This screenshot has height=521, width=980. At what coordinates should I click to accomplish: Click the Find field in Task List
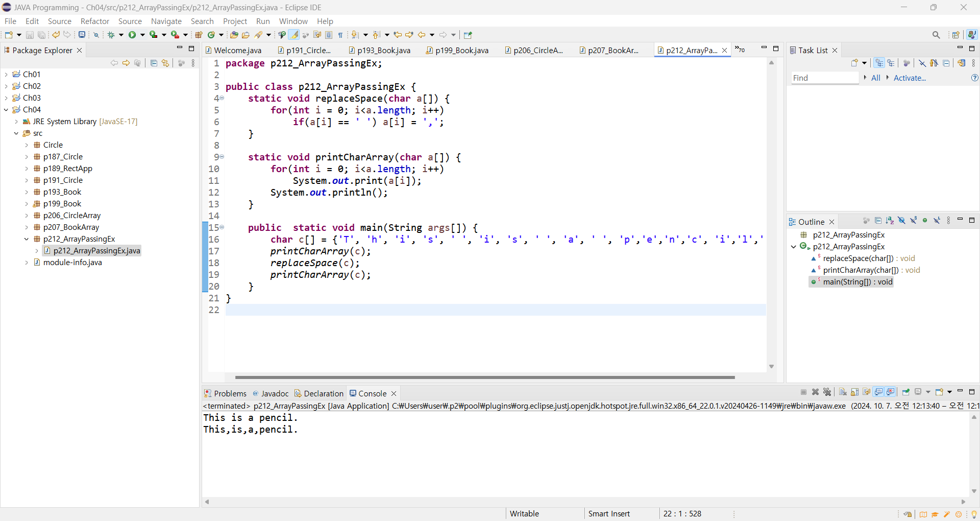point(825,78)
